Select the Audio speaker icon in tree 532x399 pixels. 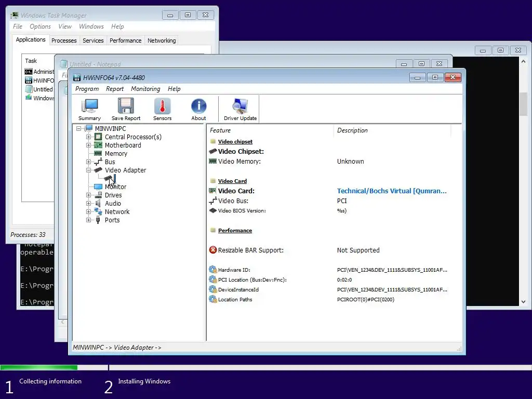pyautogui.click(x=98, y=203)
